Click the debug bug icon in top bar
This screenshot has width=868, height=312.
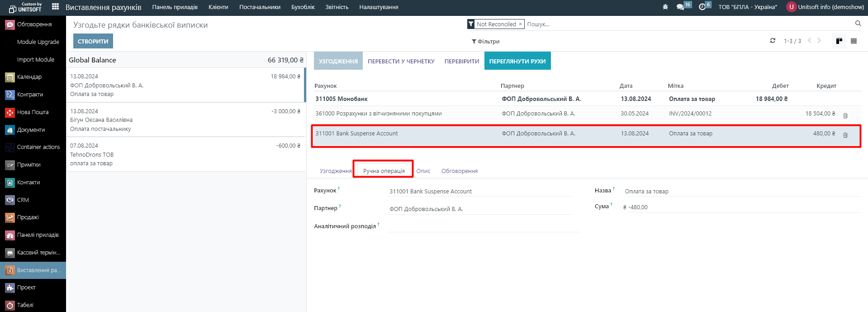click(665, 7)
